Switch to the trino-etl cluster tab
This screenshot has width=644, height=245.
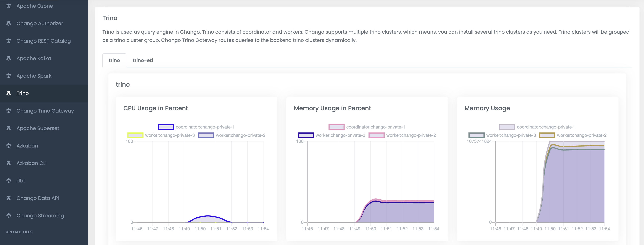(143, 60)
